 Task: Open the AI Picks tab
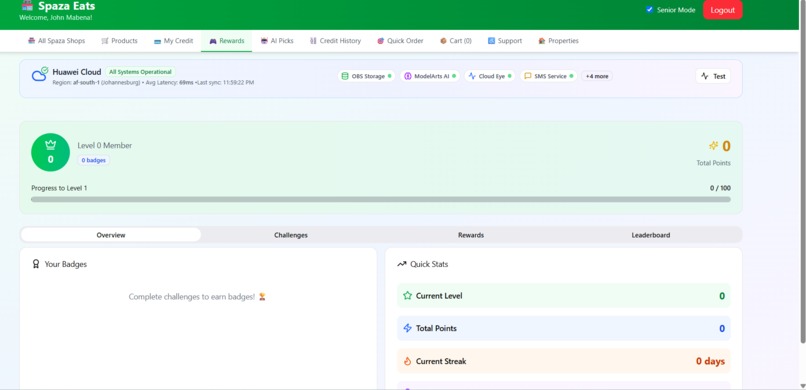[x=277, y=41]
